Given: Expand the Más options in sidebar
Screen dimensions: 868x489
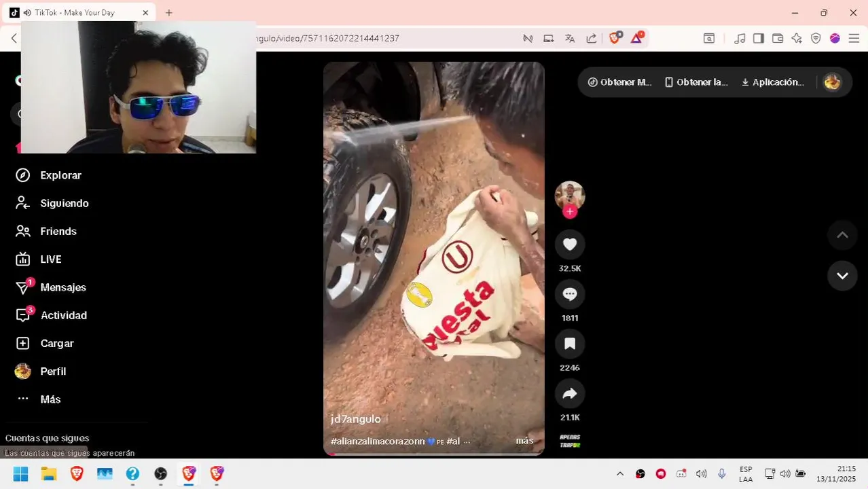Looking at the screenshot, I should 39,399.
